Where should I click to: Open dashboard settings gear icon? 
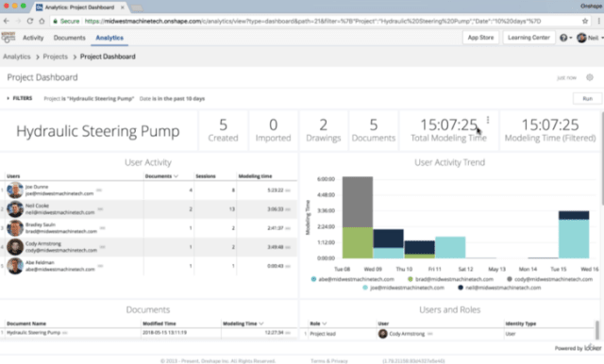(589, 77)
